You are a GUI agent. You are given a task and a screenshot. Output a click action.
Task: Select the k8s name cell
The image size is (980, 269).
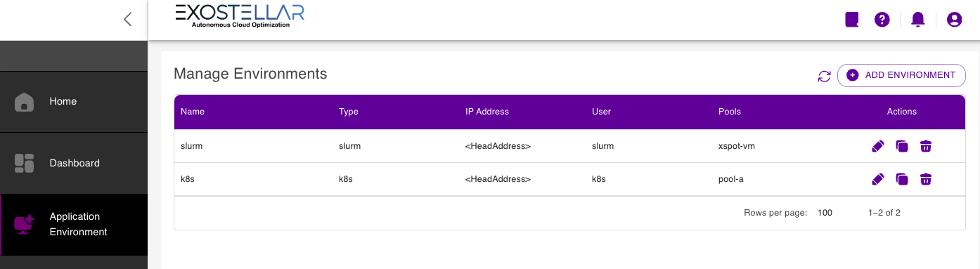[x=188, y=179]
